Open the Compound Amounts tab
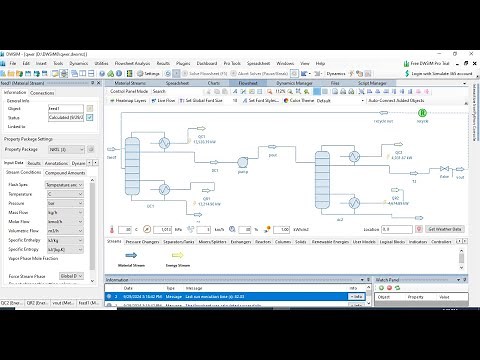Viewport: 480px width, 360px height. coord(65,173)
